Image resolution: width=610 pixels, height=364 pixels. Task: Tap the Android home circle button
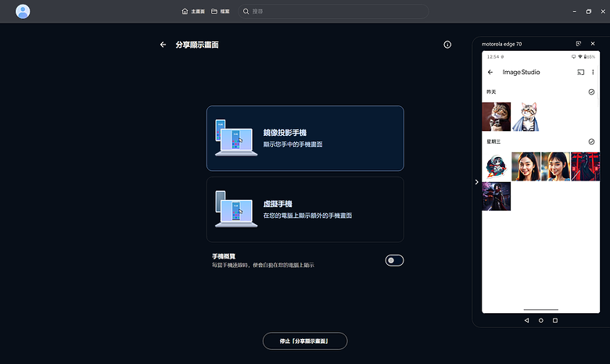point(540,320)
